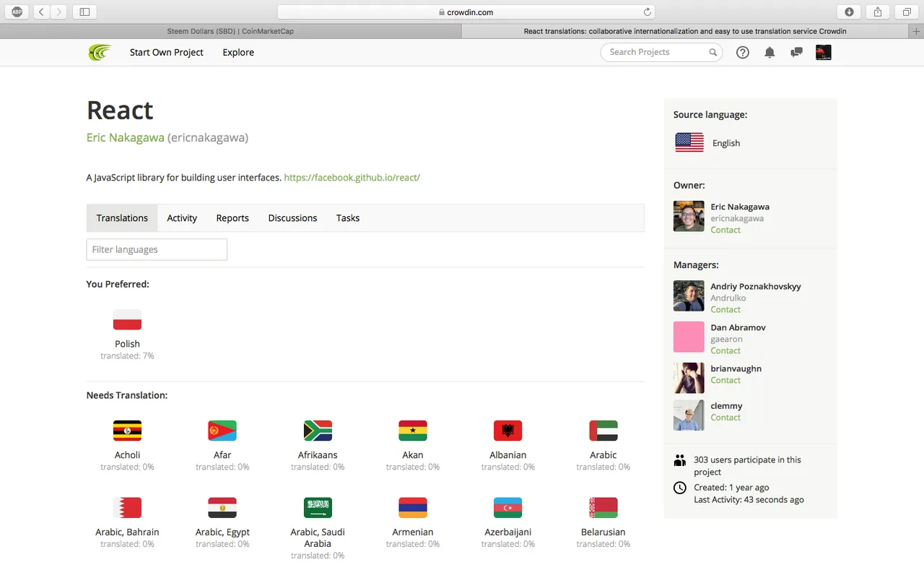Click Contact under clemmy
Viewport: 924px width, 578px height.
(x=725, y=417)
